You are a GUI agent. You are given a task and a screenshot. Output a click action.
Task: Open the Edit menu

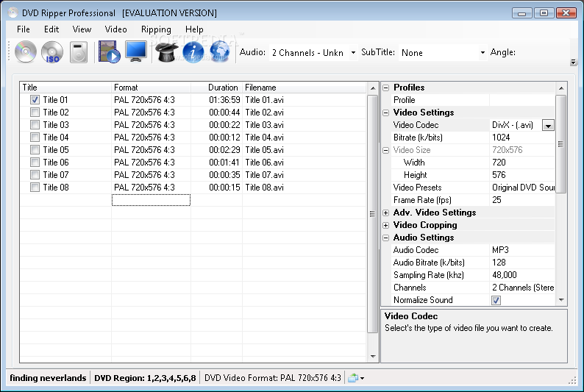pyautogui.click(x=51, y=29)
